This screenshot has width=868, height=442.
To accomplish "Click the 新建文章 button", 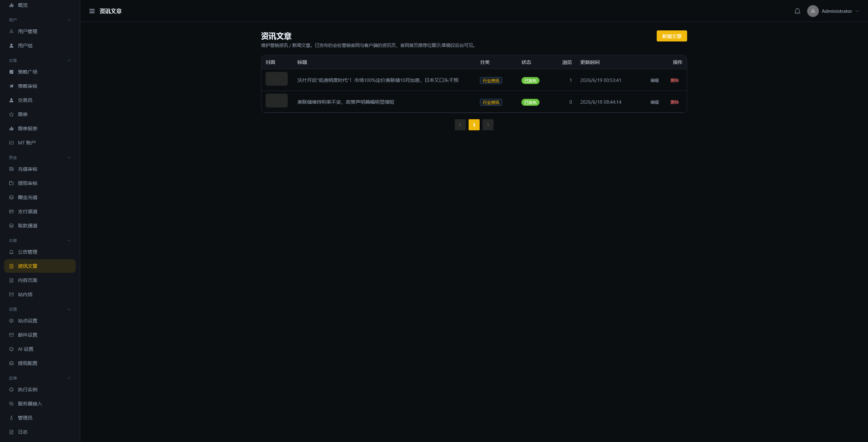I will (672, 36).
